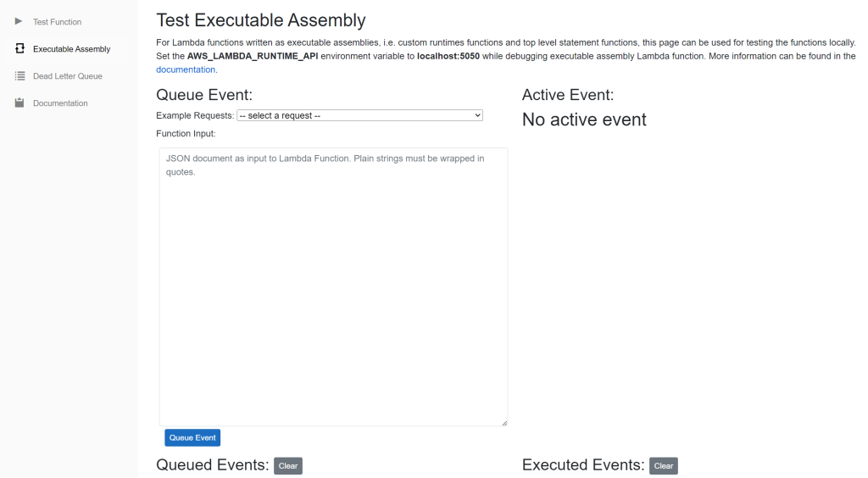Click the localhost:5050 bold text
The image size is (868, 478).
pos(448,56)
